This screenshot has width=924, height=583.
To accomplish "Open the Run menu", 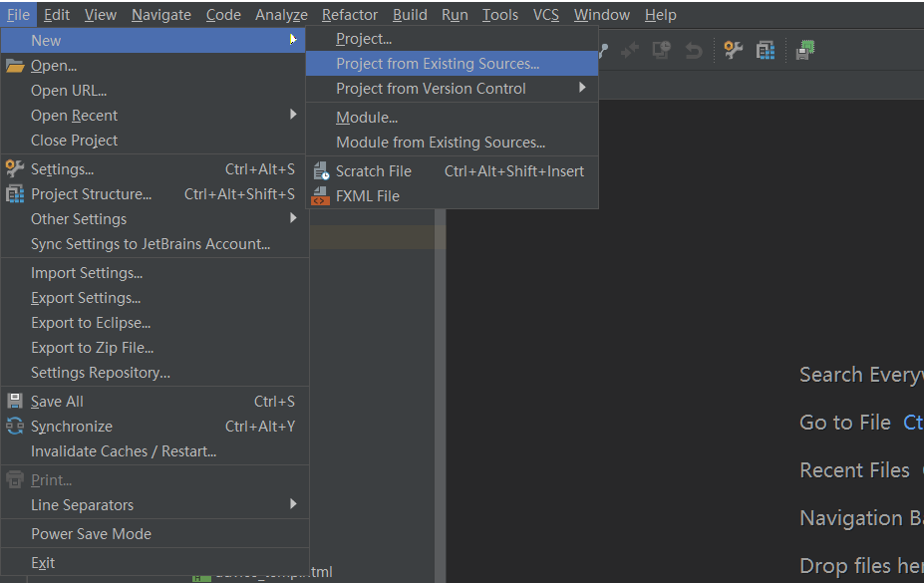I will [455, 15].
